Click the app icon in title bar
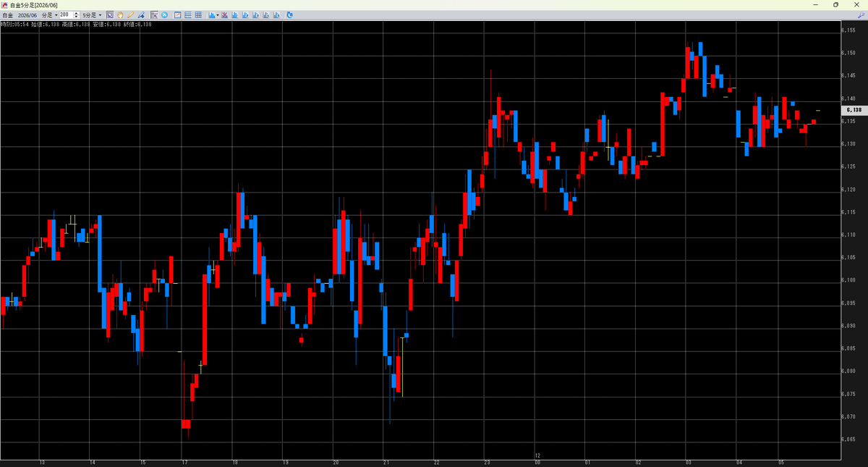868x467 pixels. [4, 4]
